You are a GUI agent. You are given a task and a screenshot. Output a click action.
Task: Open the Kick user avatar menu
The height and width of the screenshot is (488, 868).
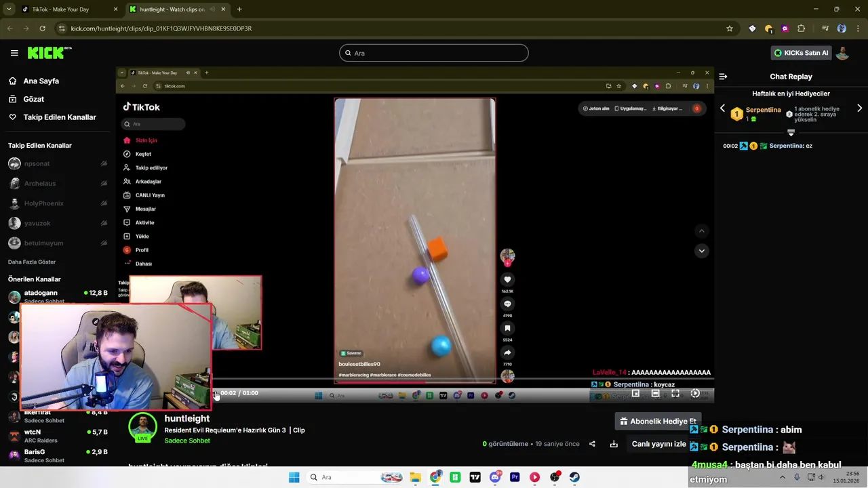842,53
